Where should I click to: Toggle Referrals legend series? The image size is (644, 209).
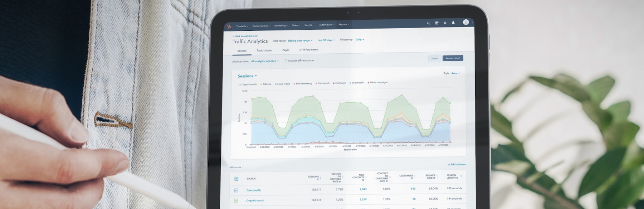(266, 84)
